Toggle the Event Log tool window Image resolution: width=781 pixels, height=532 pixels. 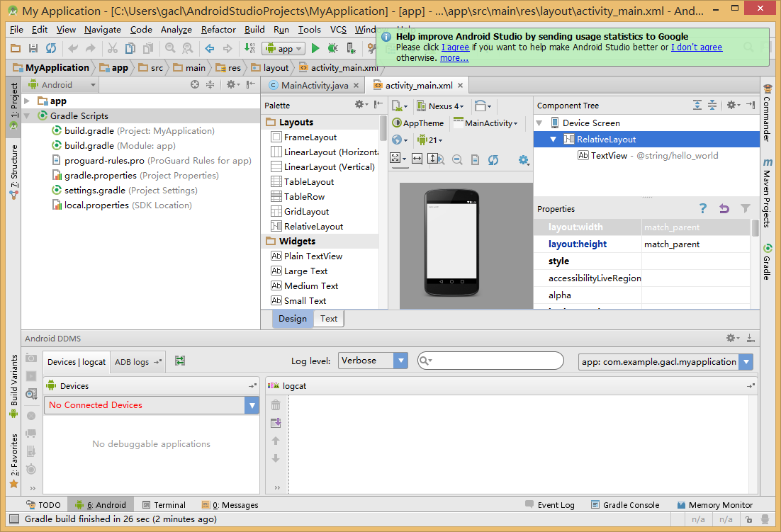[550, 505]
